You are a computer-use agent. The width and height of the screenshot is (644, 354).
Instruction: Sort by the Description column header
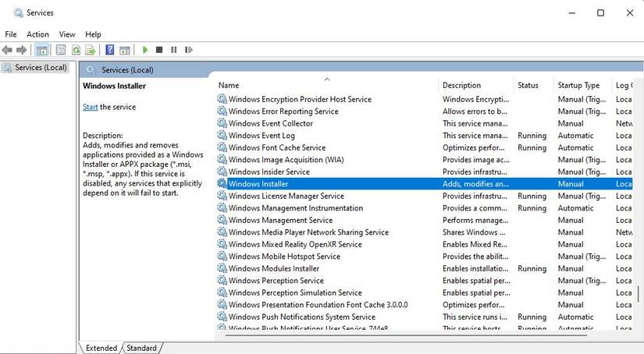click(461, 85)
